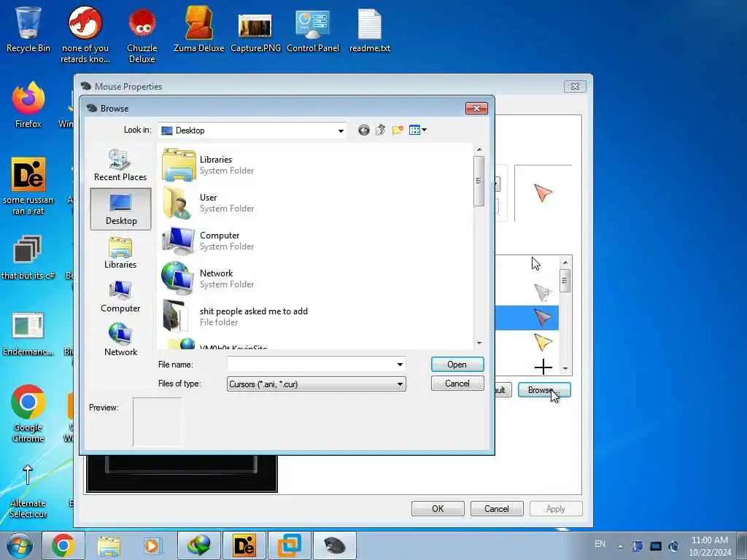This screenshot has width=747, height=560.
Task: Select the Alternate Select.cur desktop file
Action: pos(28,491)
